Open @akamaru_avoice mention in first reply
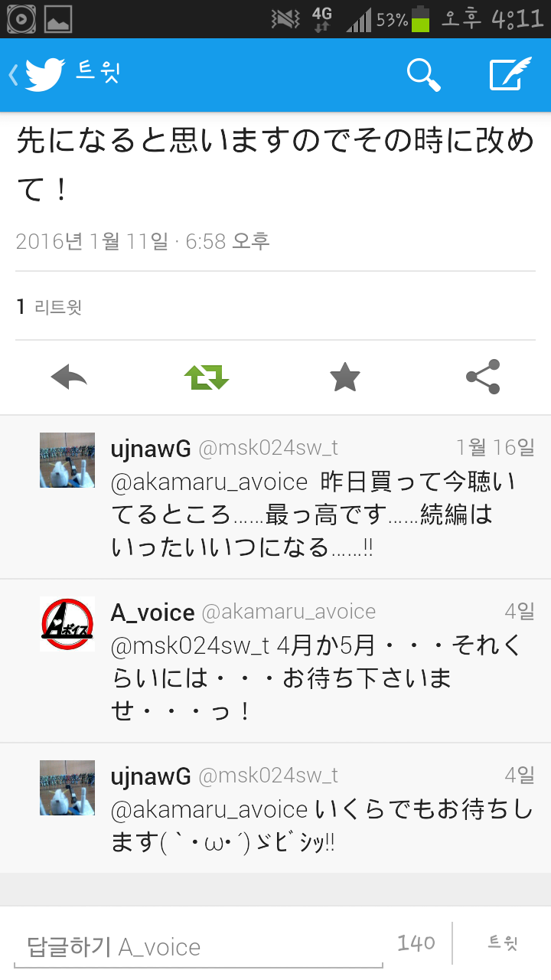This screenshot has height=980, width=551. (x=210, y=482)
